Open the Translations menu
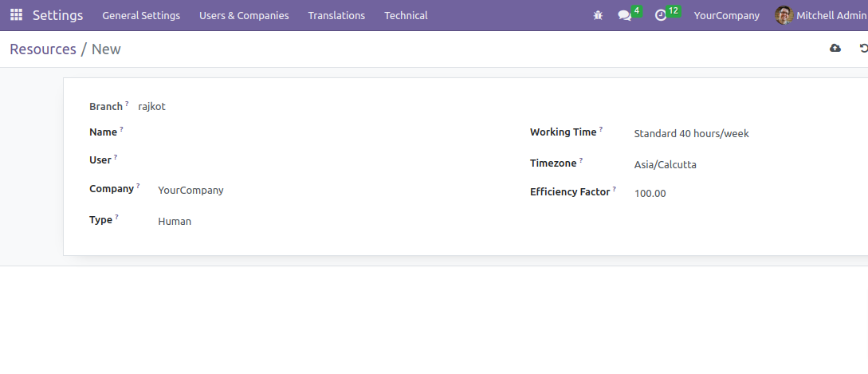Viewport: 868px width, 374px height. [336, 15]
